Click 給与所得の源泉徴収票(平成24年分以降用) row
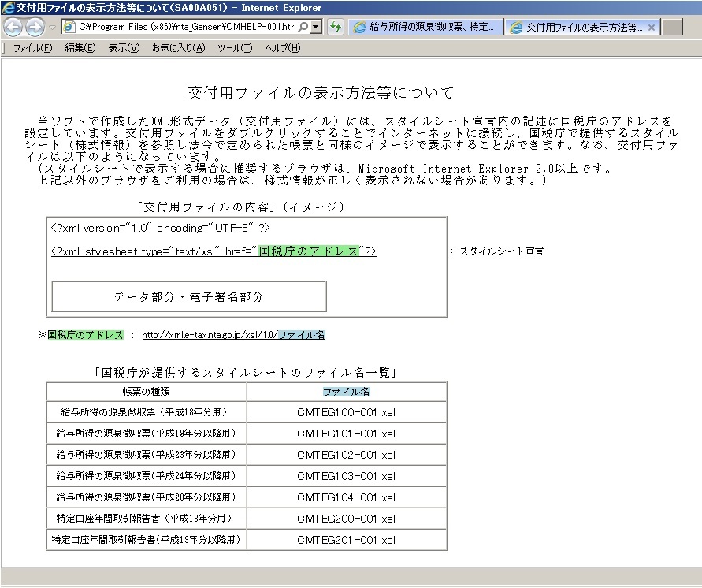 coord(147,476)
